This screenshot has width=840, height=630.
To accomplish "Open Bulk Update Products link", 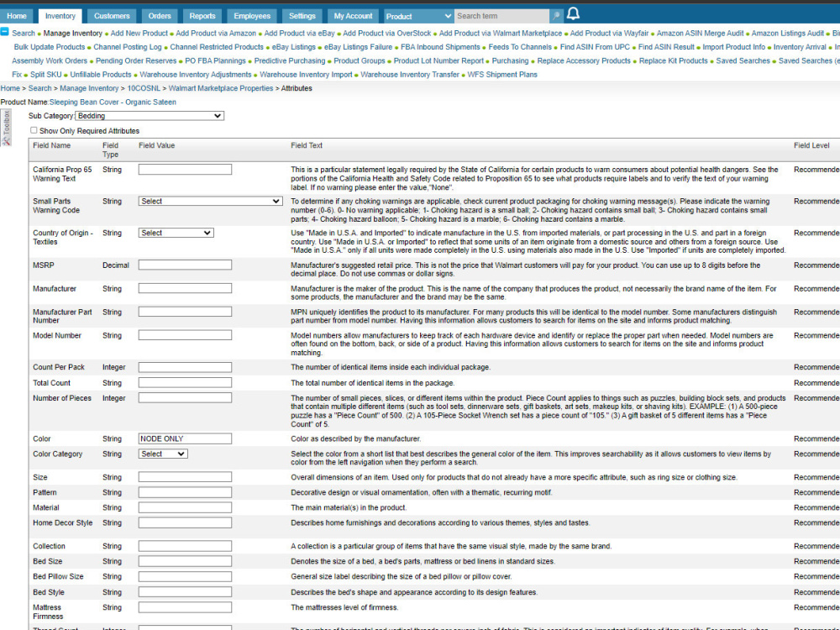I will 50,47.
